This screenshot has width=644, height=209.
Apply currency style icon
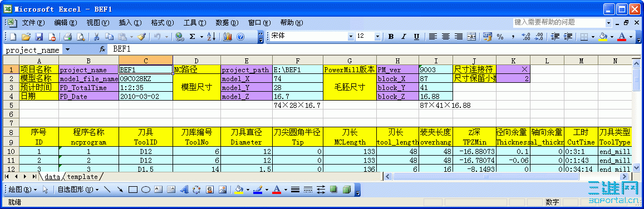(x=487, y=37)
